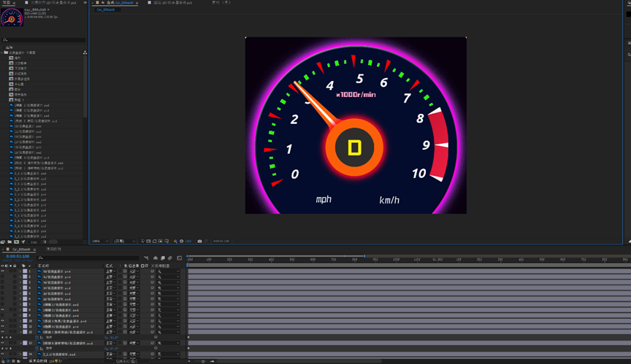631x364 pixels.
Task: Click the +0.0 exposure value in the viewer
Action: click(188, 241)
